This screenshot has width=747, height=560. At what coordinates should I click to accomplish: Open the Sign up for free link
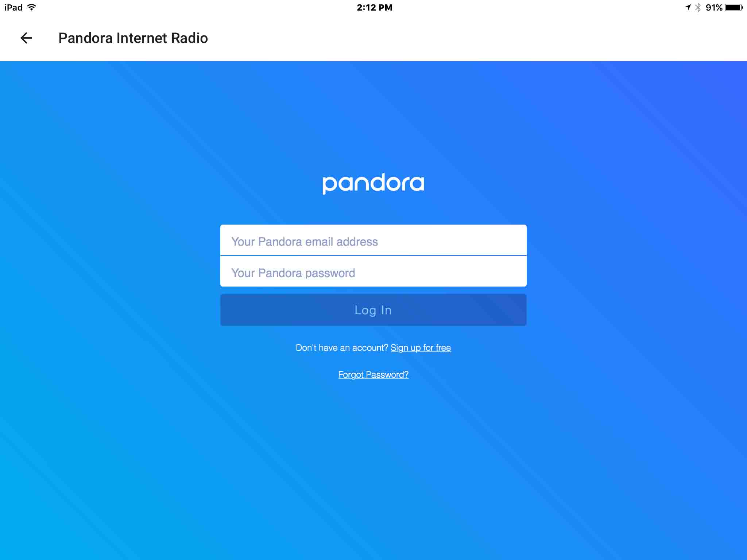coord(420,347)
